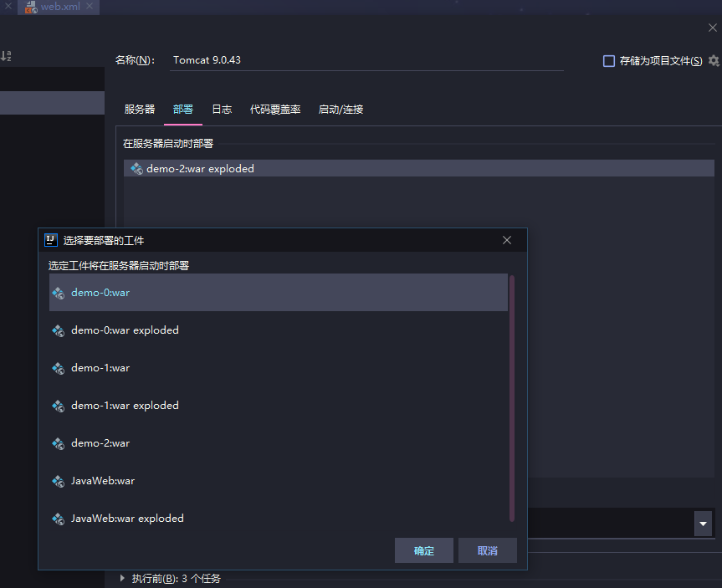Cancel with the 取消 button
This screenshot has height=588, width=722.
[x=487, y=550]
